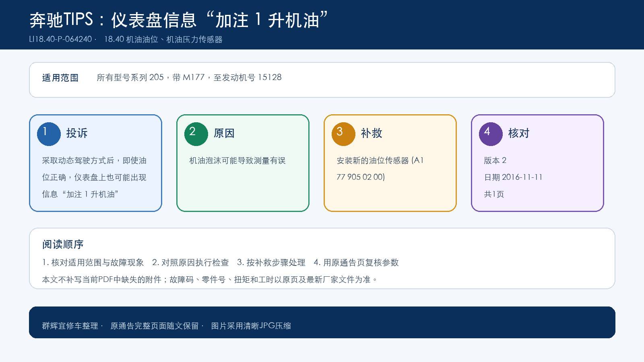Click footer text 图片采用清晰JPG压缩
This screenshot has height=362, width=644.
point(251,326)
